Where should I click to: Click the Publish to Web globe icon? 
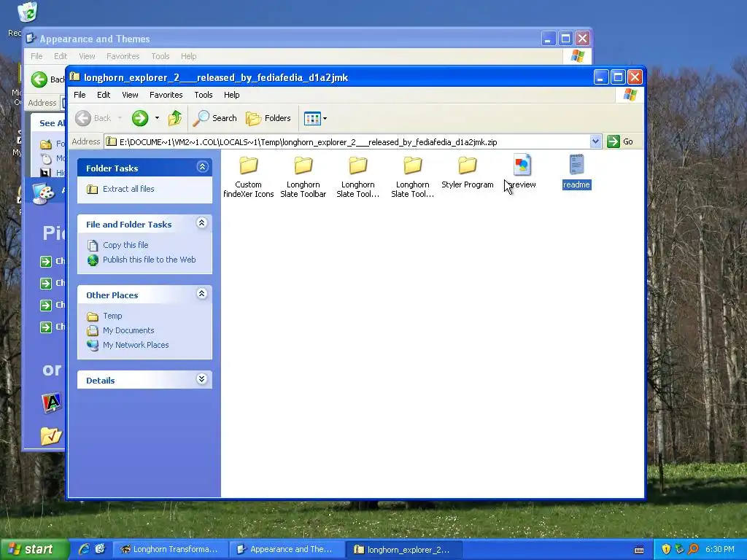93,260
